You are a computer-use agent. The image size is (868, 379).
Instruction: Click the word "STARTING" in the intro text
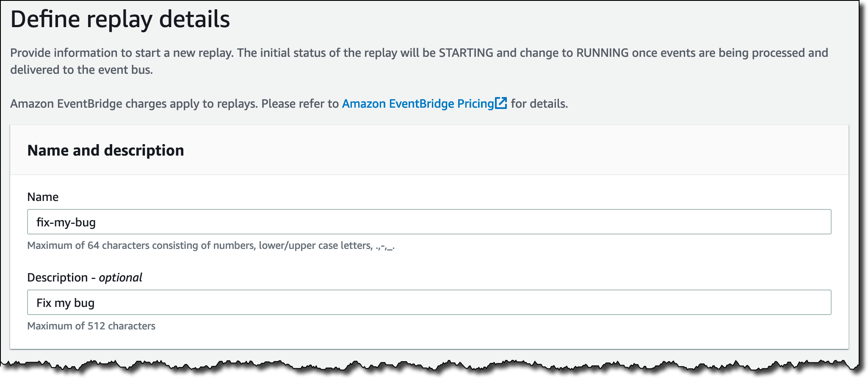(466, 53)
